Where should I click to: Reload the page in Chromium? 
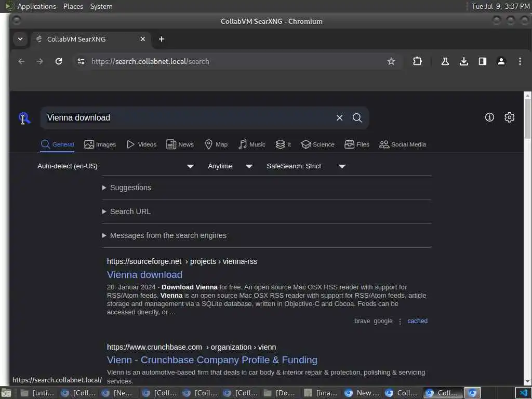click(59, 61)
